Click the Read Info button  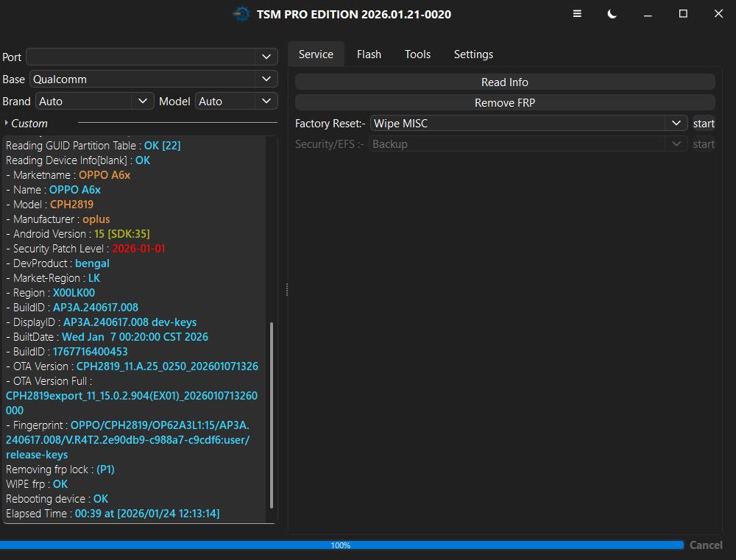click(x=505, y=82)
